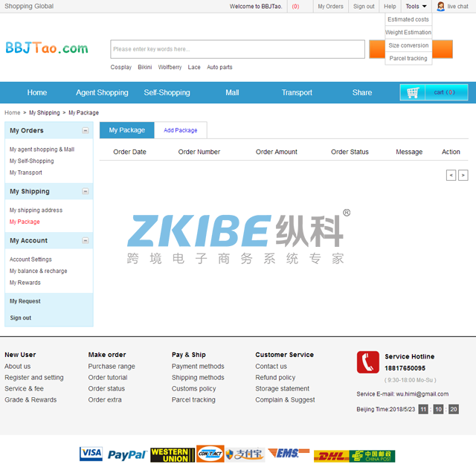The width and height of the screenshot is (476, 473).
Task: Go to next page arrow
Action: 463,176
